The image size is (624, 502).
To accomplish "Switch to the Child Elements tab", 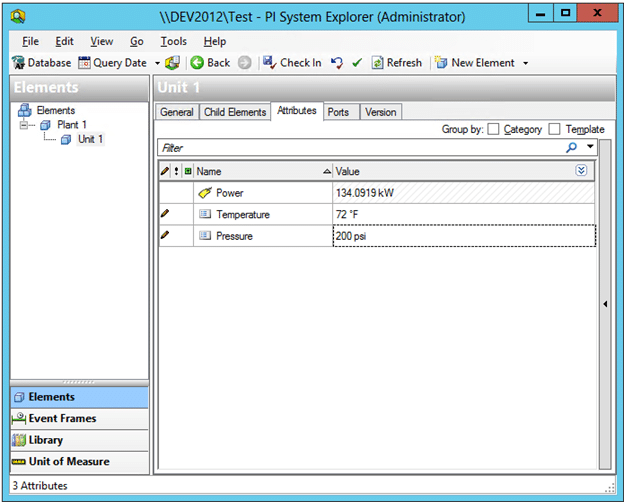I will (235, 112).
